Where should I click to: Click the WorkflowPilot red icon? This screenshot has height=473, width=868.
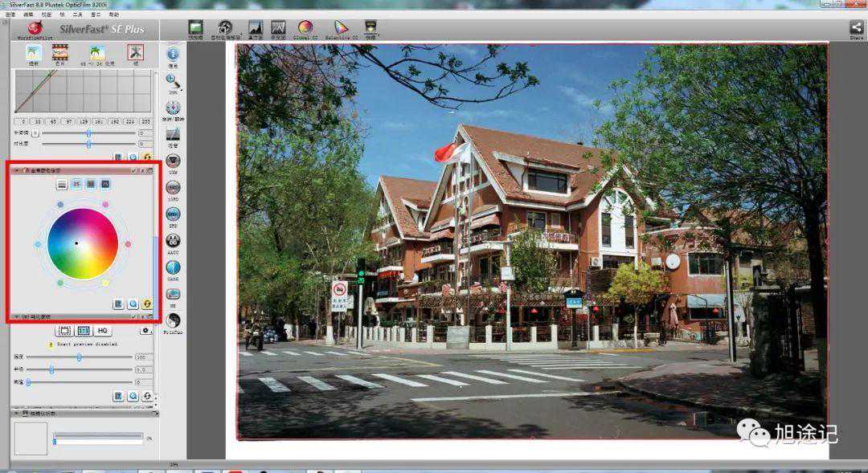35,28
